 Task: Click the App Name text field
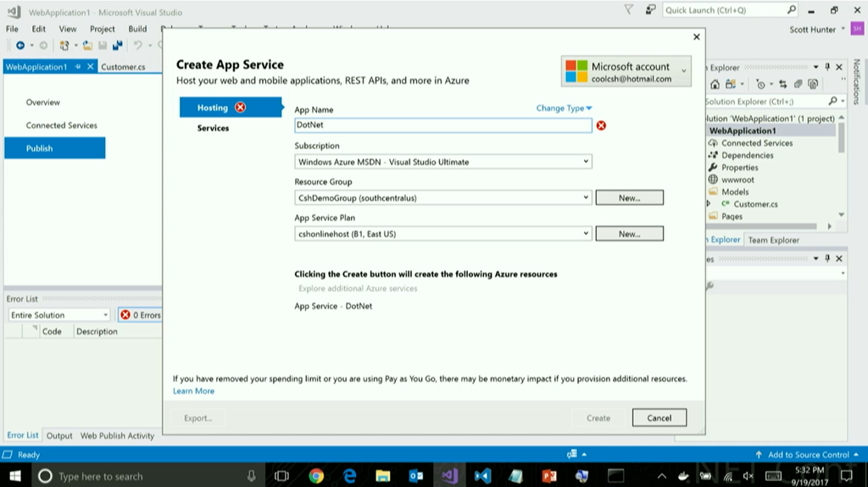[x=442, y=125]
